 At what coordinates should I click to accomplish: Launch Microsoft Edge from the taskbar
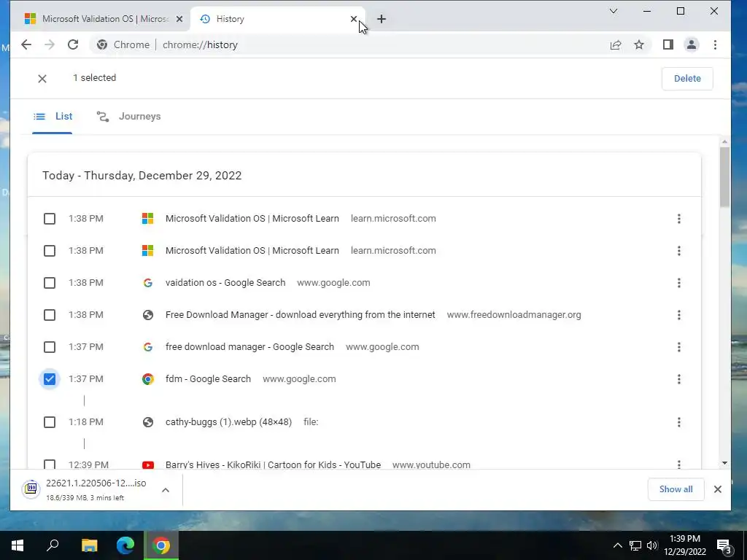pyautogui.click(x=125, y=545)
